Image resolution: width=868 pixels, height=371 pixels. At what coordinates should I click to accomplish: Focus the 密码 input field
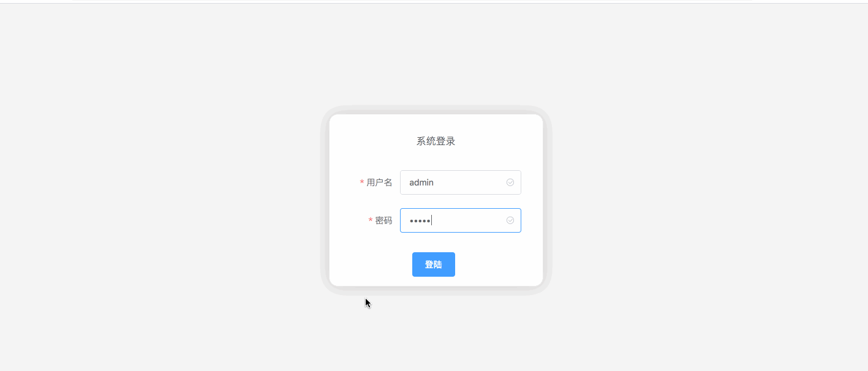click(x=461, y=220)
